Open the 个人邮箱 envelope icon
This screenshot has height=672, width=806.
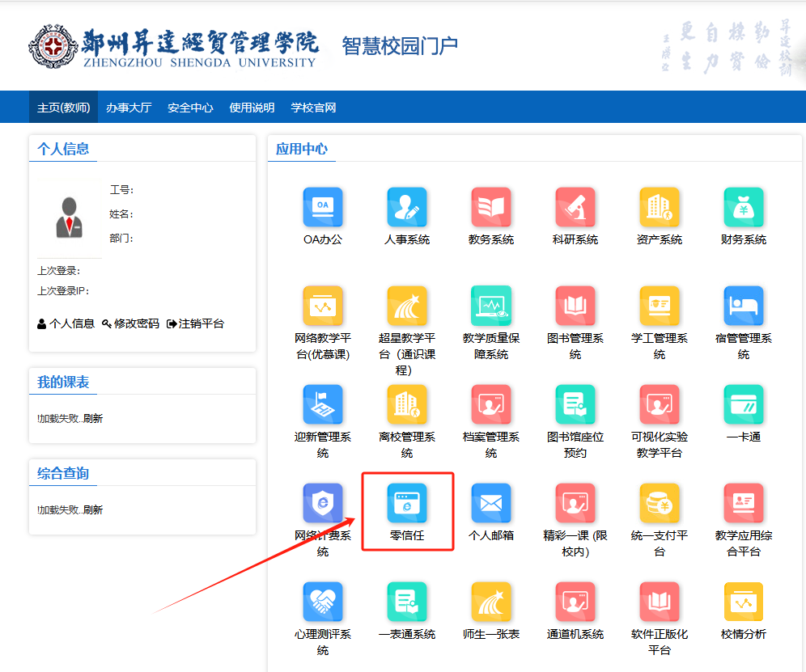click(491, 503)
